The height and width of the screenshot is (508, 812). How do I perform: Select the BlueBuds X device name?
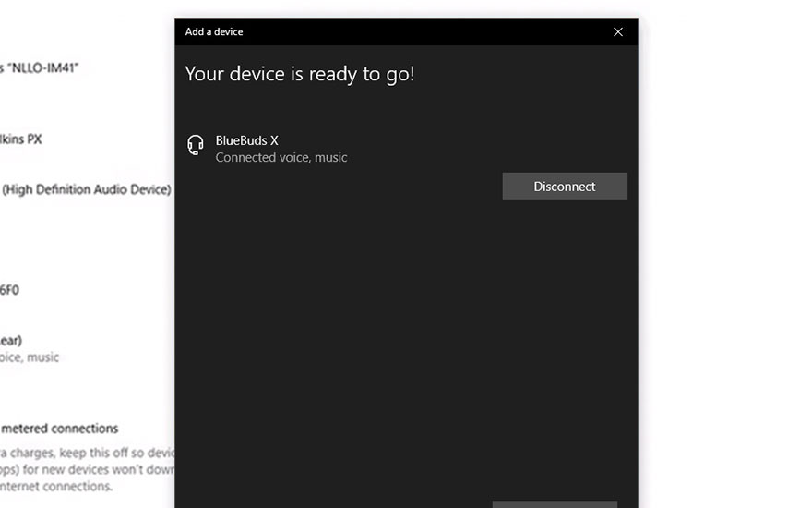pyautogui.click(x=246, y=140)
